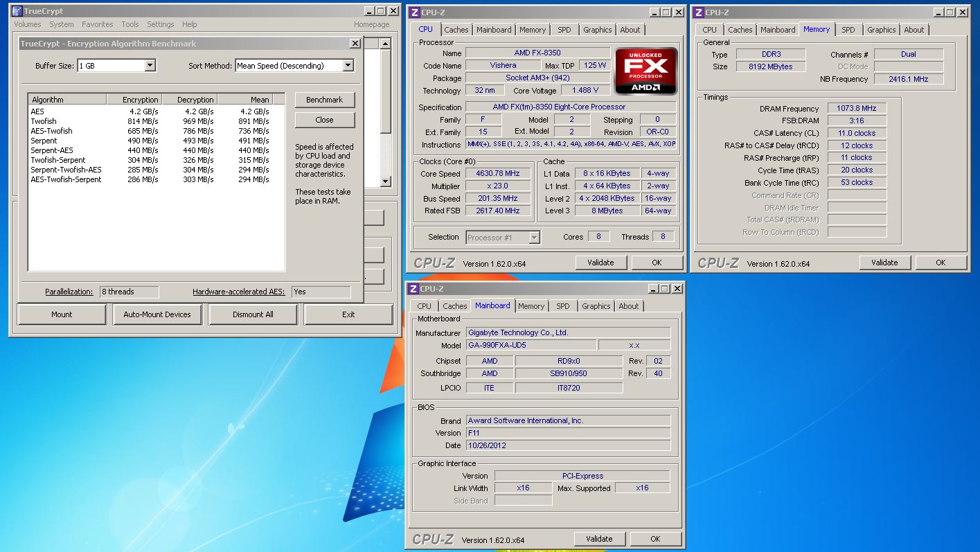Click the TrueCrypt volume list scrollbar down arrow
Screen dimensions: 980x552
386,181
